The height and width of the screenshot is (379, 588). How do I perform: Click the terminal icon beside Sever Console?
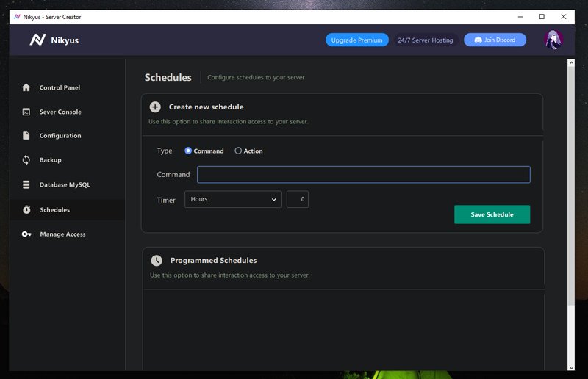click(x=26, y=112)
